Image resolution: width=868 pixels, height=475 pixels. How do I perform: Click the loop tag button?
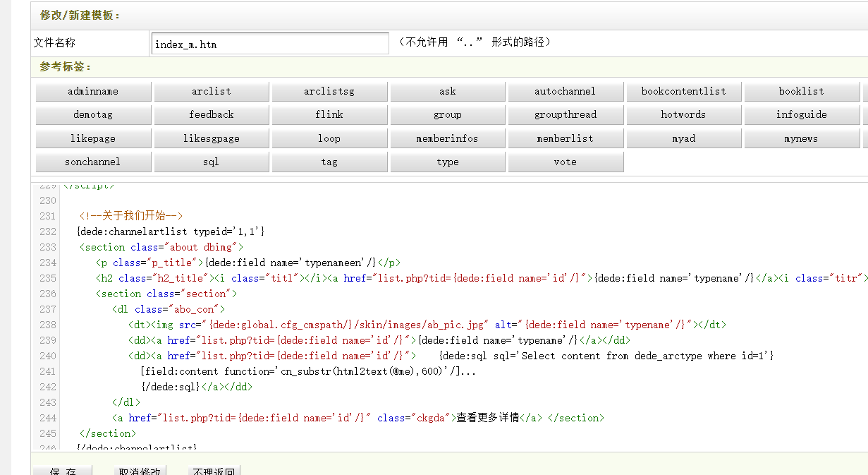[x=329, y=138]
